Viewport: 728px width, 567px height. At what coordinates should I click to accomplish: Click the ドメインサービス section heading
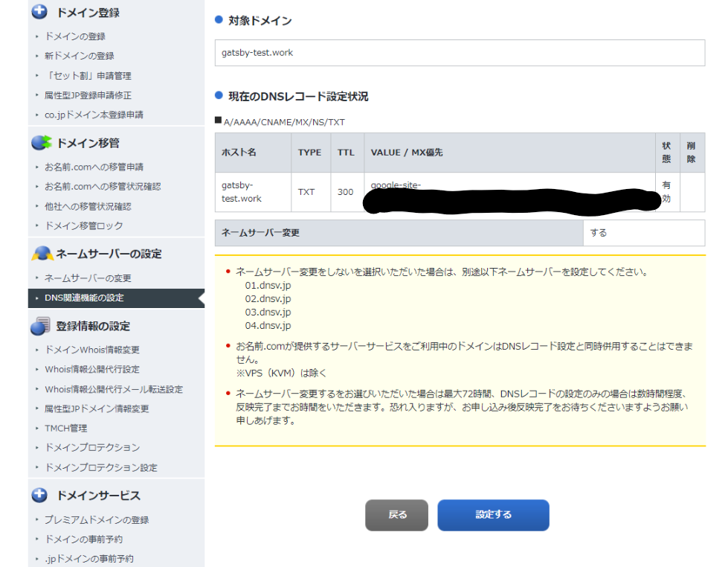[x=98, y=496]
